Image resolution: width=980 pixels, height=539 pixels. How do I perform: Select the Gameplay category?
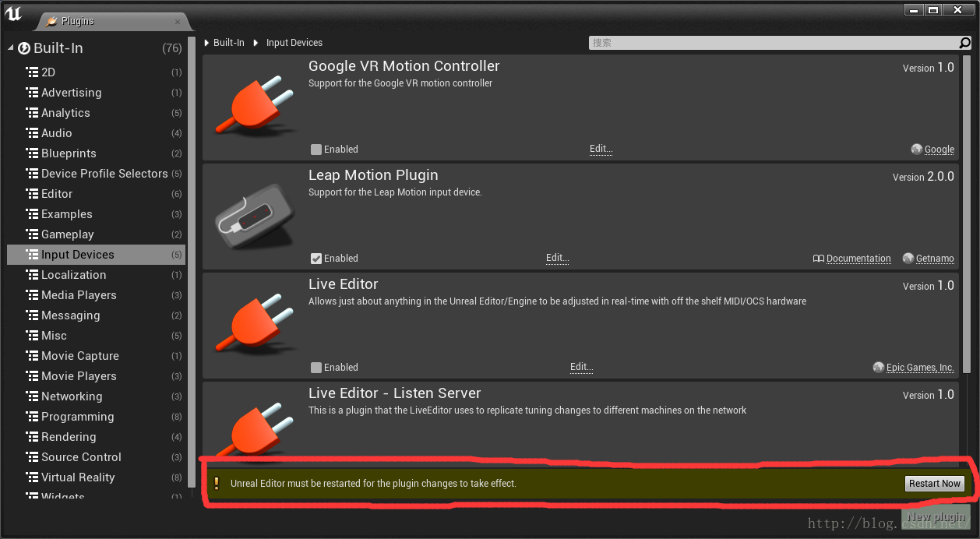pyautogui.click(x=97, y=234)
